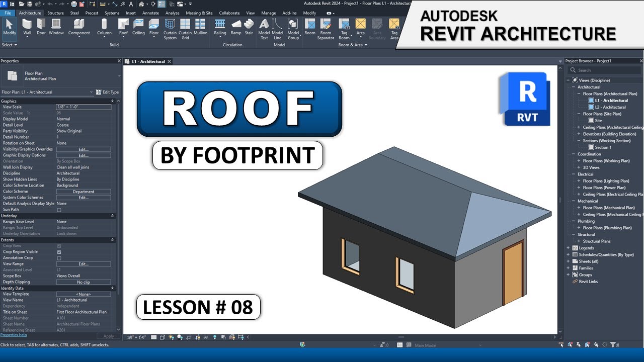Select the Window tool

pos(56,27)
